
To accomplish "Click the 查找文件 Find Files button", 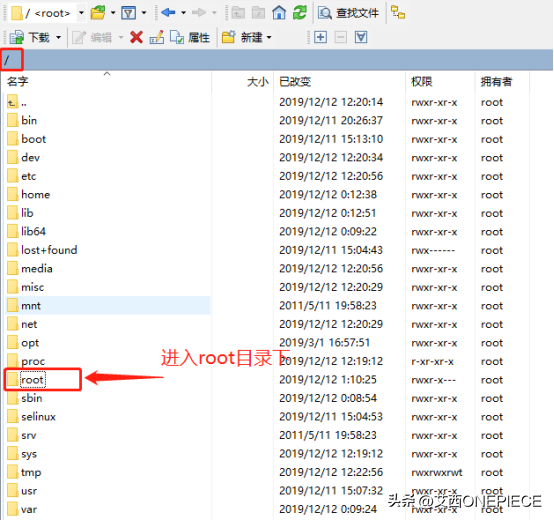I will tap(348, 13).
